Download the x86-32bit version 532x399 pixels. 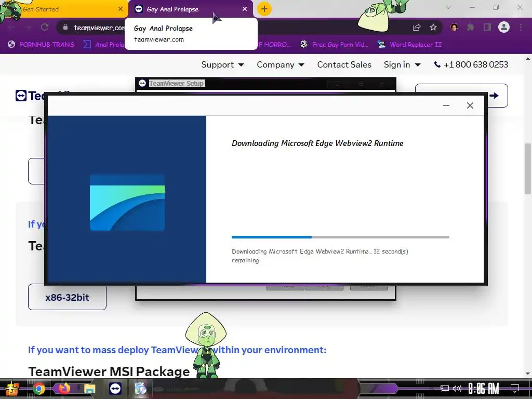(x=67, y=297)
